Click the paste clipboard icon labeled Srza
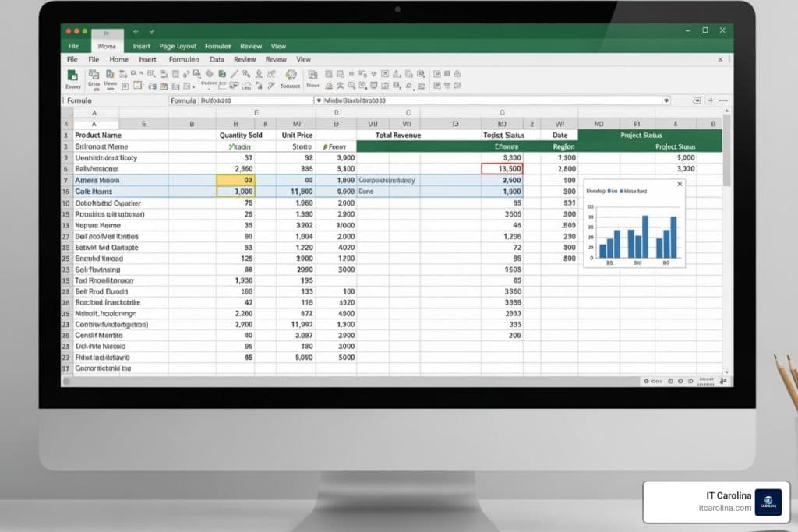798x532 pixels. click(x=94, y=74)
